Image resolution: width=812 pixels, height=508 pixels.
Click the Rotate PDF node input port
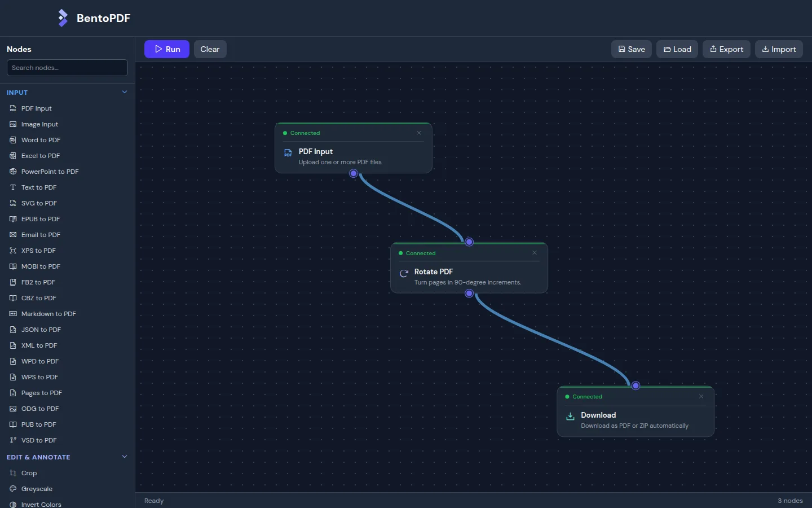click(x=469, y=242)
